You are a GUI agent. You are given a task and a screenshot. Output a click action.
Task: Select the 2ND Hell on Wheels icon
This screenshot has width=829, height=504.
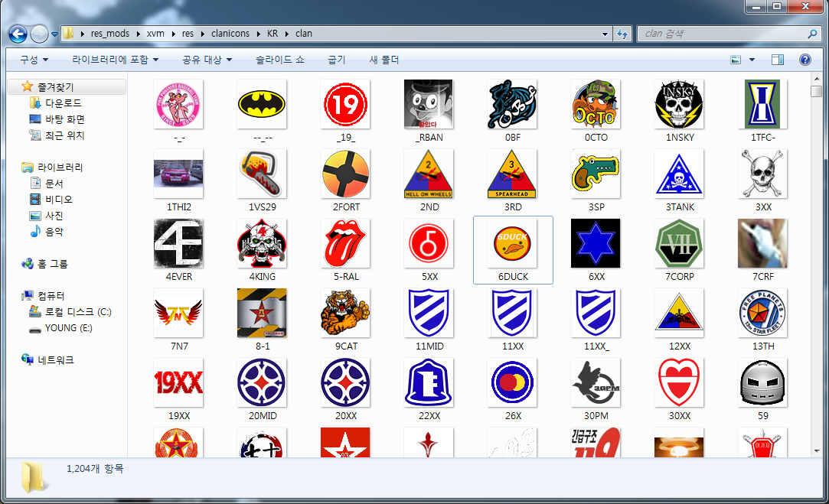point(429,174)
